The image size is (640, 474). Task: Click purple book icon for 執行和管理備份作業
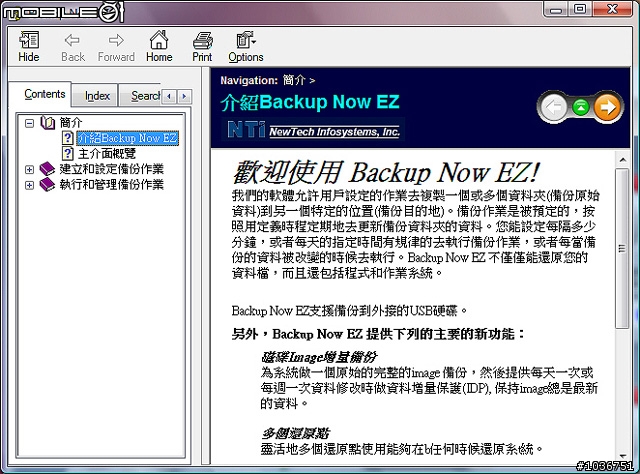(47, 185)
